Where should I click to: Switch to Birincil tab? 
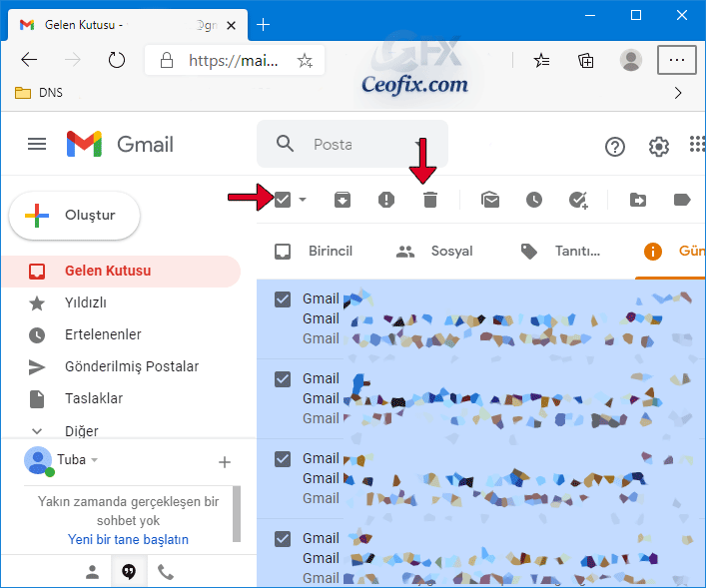tap(314, 251)
